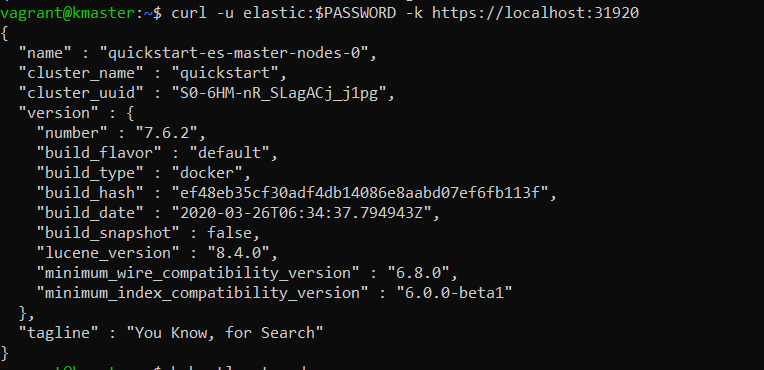Click the cluster_name key
The width and height of the screenshot is (764, 370).
(x=81, y=73)
